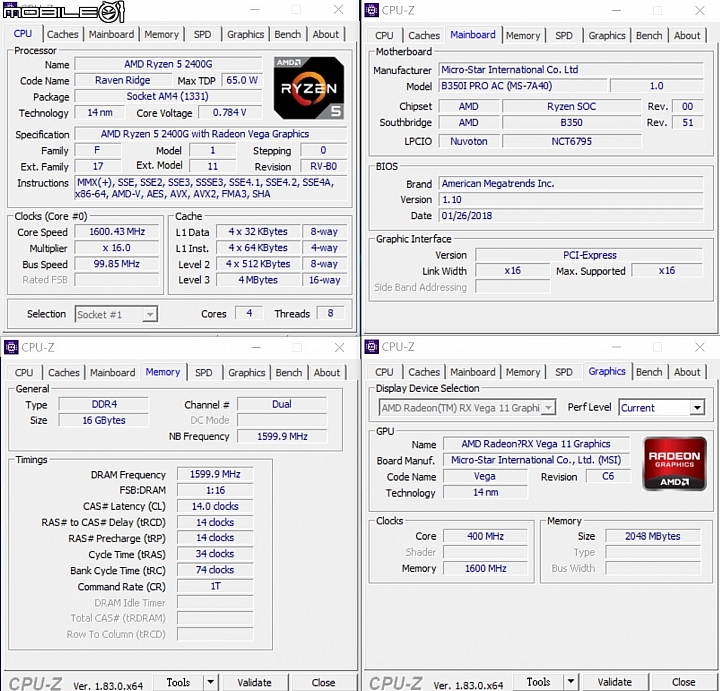720x691 pixels.
Task: Click the BIOS date 01/26/2018
Action: coord(571,216)
